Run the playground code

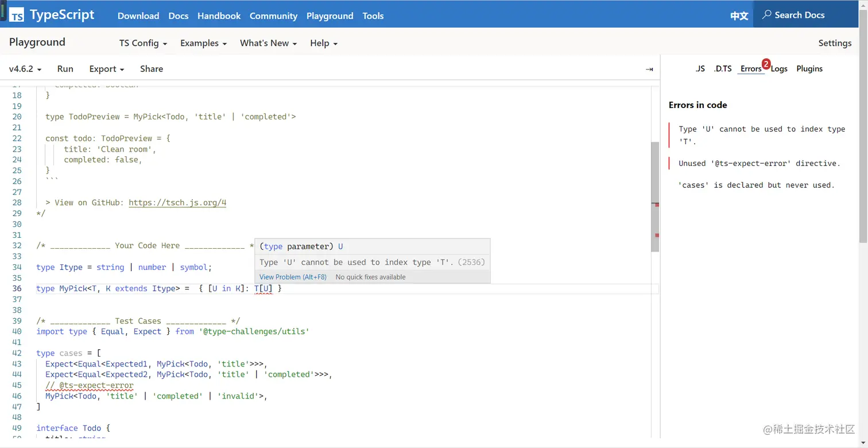click(x=65, y=69)
